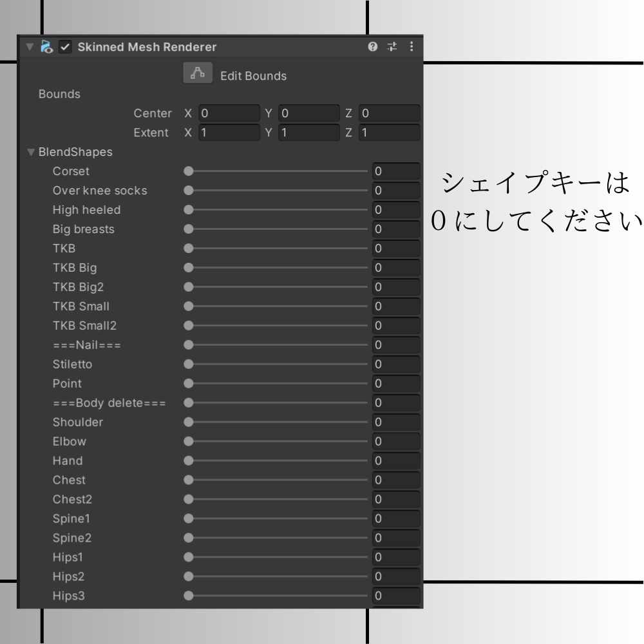Click the Center label

(x=153, y=113)
